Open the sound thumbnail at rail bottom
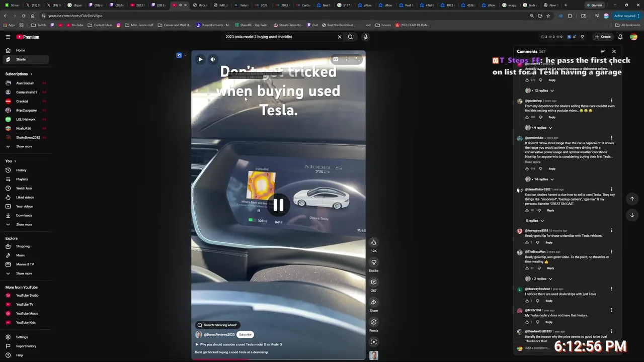Image resolution: width=644 pixels, height=362 pixels. point(374,355)
